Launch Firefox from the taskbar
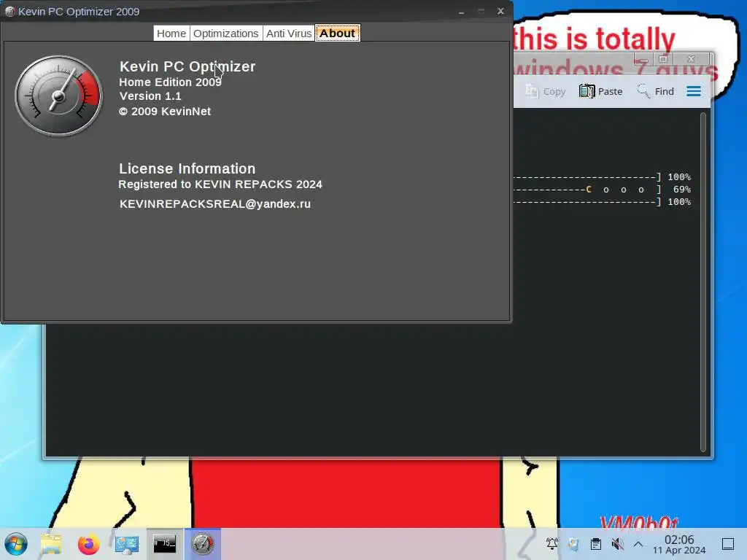Image resolution: width=747 pixels, height=560 pixels. tap(88, 544)
